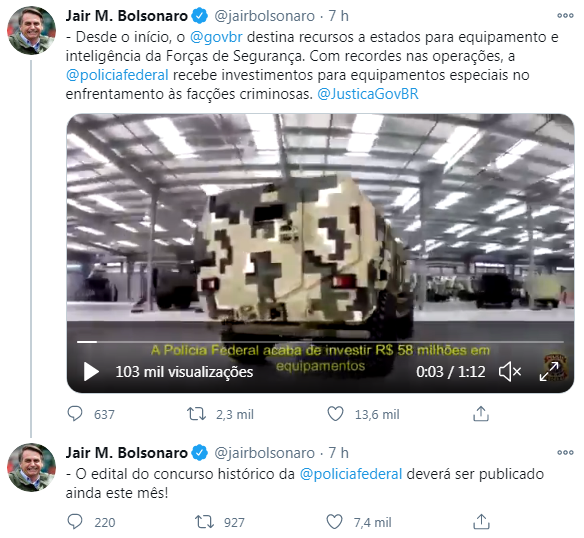
Task: Open the @govbr mention link
Action: (216, 37)
